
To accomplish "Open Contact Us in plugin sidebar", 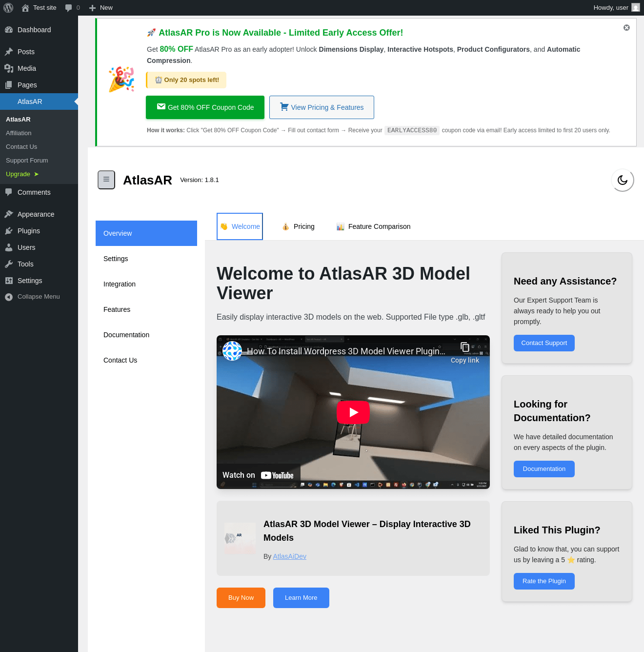I will click(146, 360).
